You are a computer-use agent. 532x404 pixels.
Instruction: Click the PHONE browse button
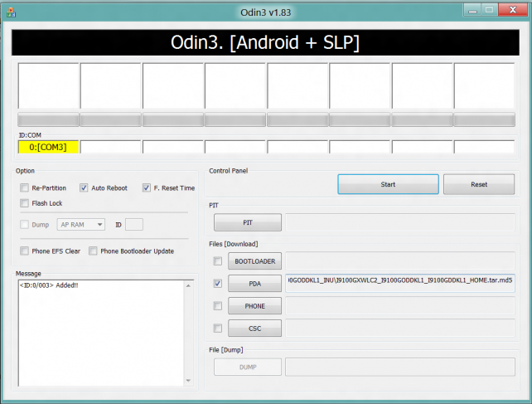point(254,306)
